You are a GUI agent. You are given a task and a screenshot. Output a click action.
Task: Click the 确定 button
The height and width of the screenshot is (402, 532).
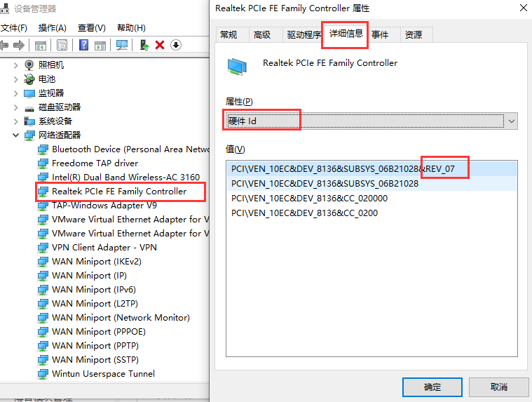(432, 387)
